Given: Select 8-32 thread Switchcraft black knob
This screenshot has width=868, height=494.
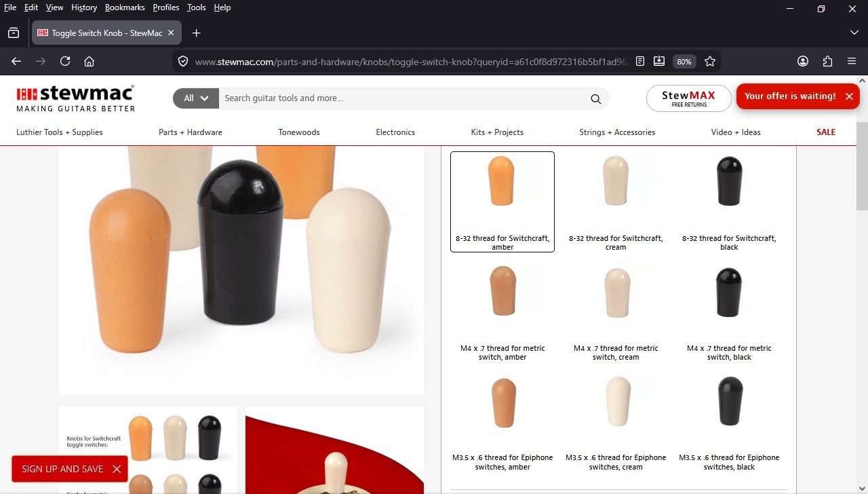Looking at the screenshot, I should pos(729,202).
